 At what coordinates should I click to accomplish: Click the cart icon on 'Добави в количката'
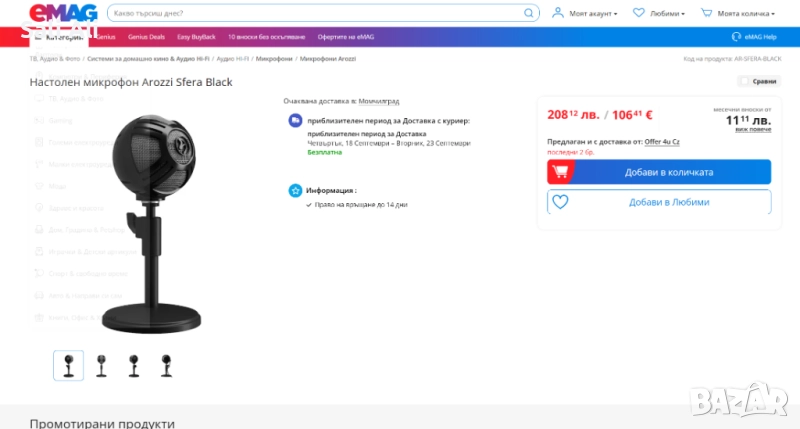pyautogui.click(x=562, y=172)
